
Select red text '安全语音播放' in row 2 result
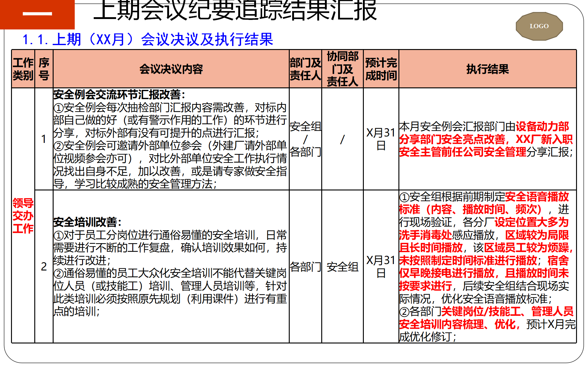click(x=537, y=197)
